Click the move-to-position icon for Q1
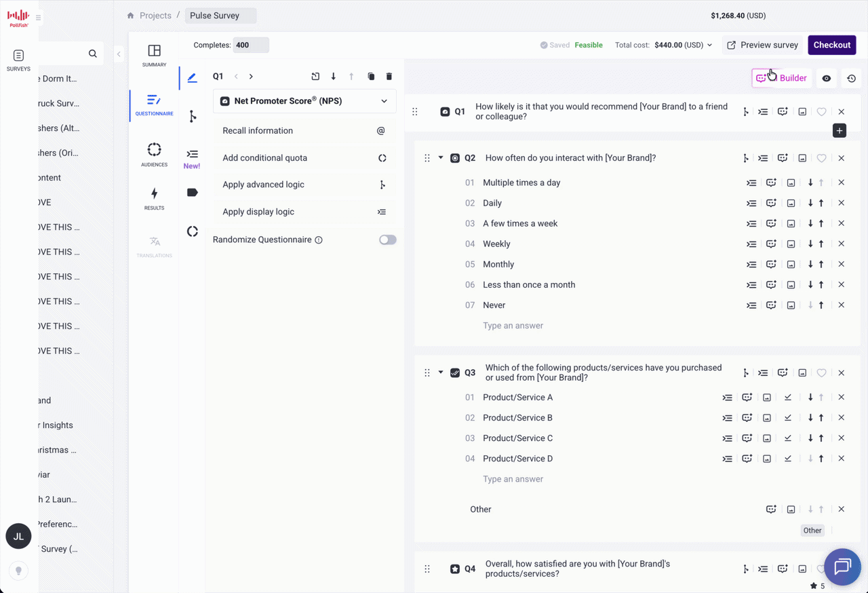The width and height of the screenshot is (868, 593). pos(315,77)
